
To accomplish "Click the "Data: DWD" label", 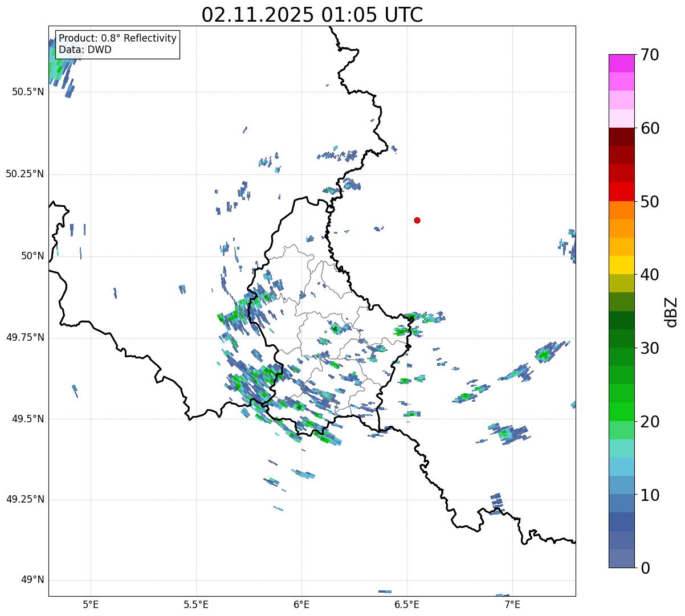I will click(85, 50).
